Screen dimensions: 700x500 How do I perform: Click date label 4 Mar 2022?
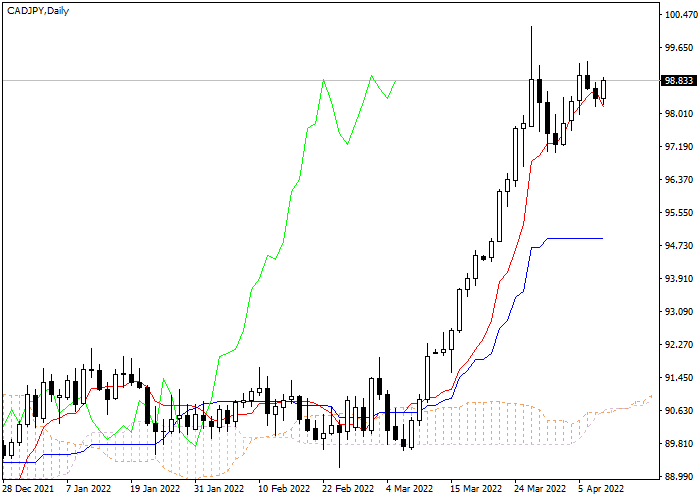pyautogui.click(x=410, y=489)
